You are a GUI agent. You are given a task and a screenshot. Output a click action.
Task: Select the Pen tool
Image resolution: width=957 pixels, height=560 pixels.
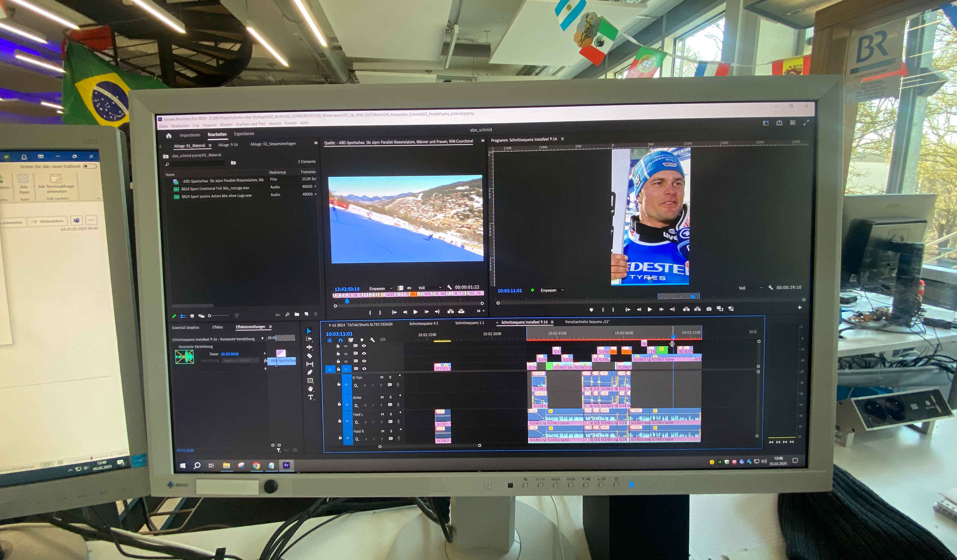point(310,372)
